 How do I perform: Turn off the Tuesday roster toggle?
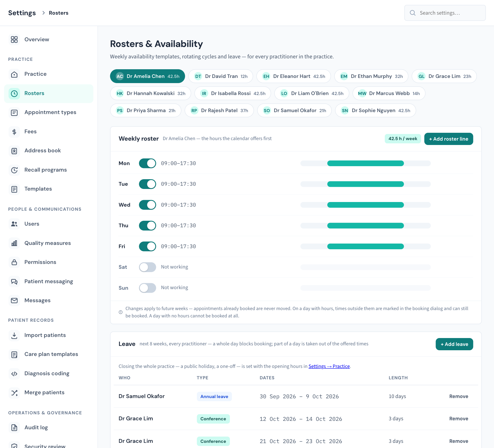(x=148, y=184)
